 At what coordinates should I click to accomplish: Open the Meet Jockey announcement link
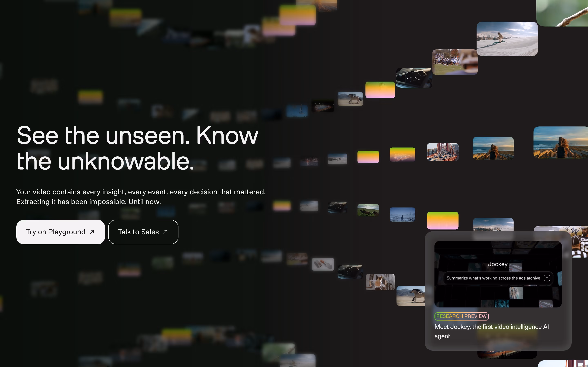coord(491,331)
